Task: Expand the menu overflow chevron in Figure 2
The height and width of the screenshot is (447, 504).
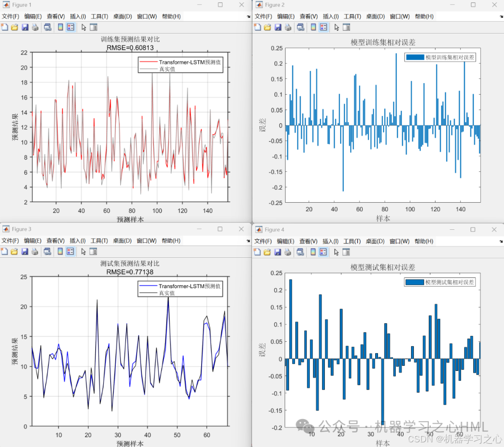Action: pos(500,16)
